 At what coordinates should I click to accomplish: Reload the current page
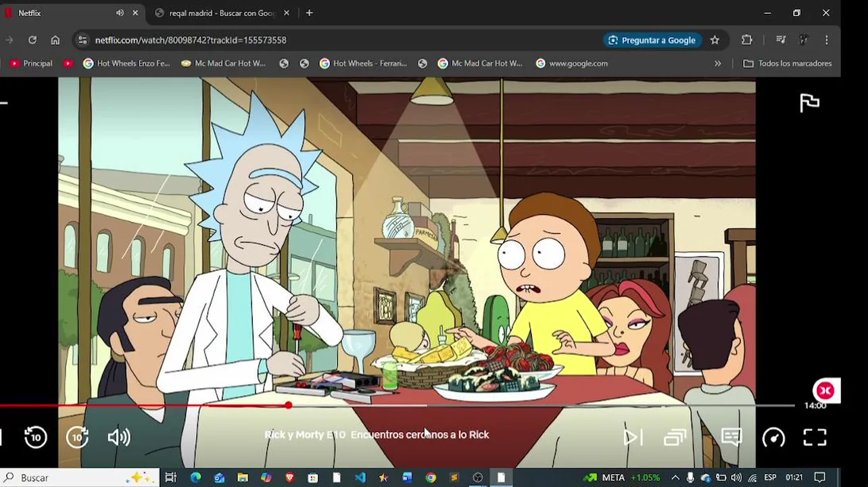pos(32,40)
